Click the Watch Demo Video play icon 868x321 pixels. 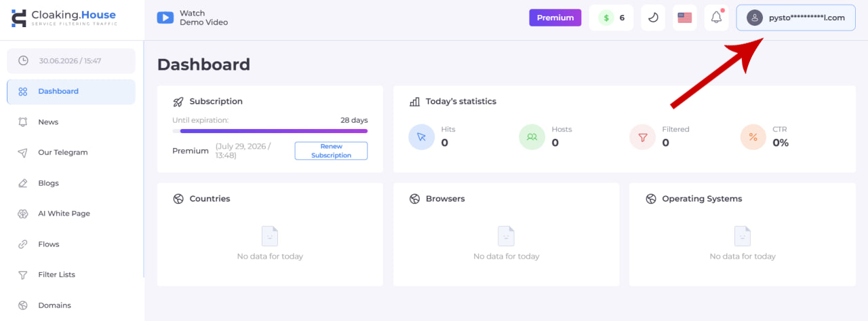(165, 18)
